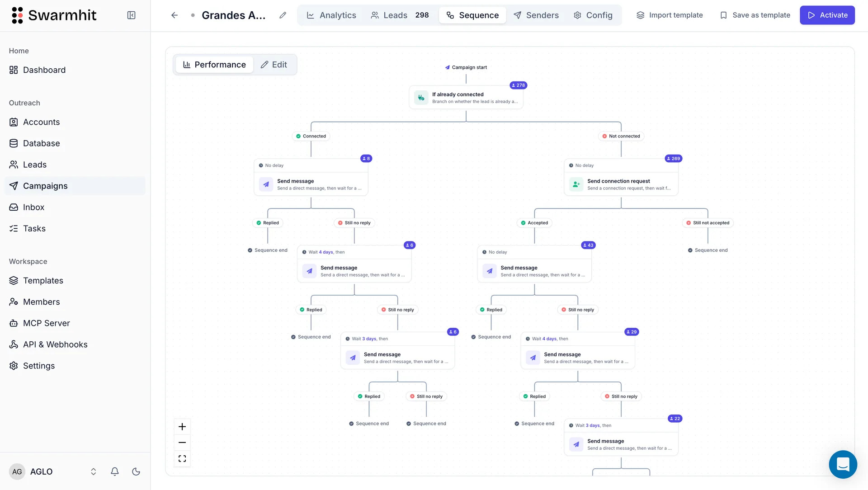Screen dimensions: 868x490
Task: Open notifications bell icon
Action: pos(115,471)
